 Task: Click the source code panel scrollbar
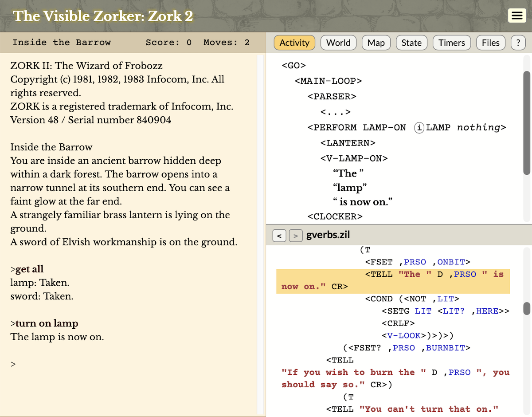tap(527, 309)
